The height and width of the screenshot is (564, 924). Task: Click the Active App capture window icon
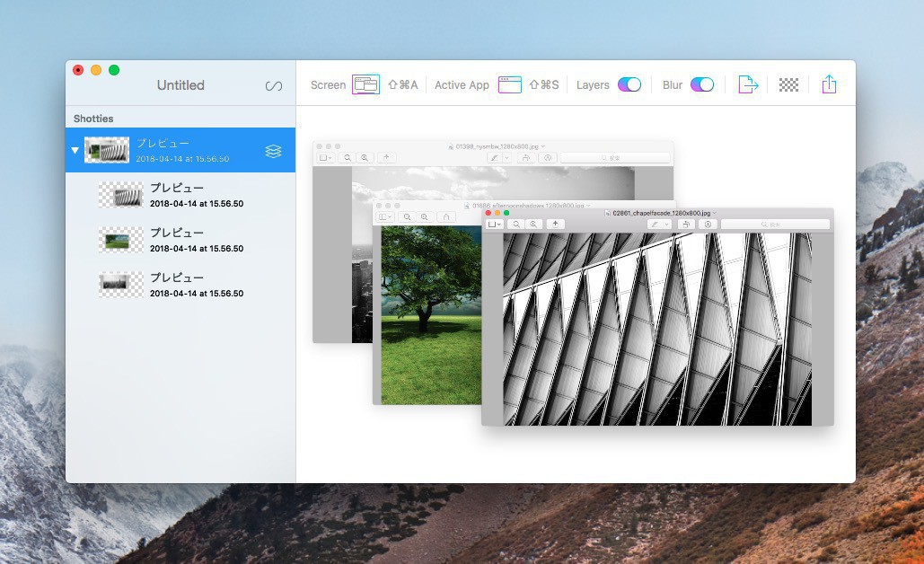(x=509, y=84)
